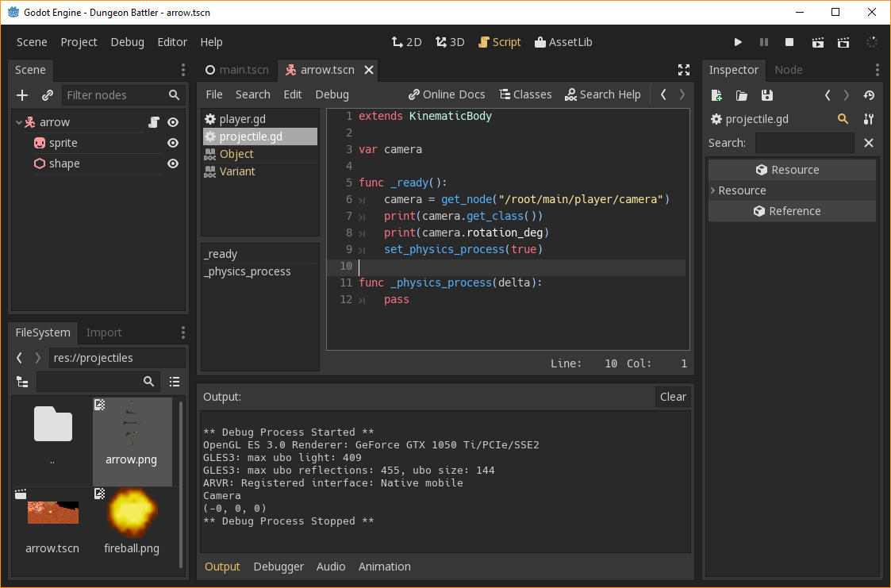Open the Debugger tab in bottom panel
Image resolution: width=891 pixels, height=588 pixels.
pos(278,567)
